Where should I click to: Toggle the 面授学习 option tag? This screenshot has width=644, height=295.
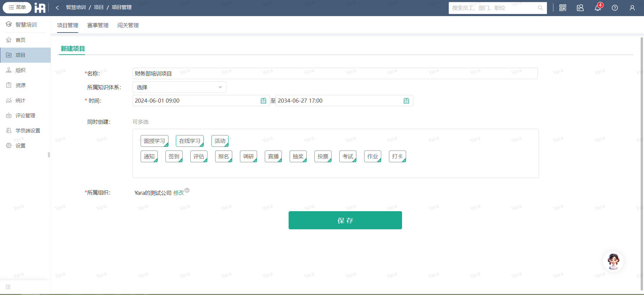click(x=154, y=141)
